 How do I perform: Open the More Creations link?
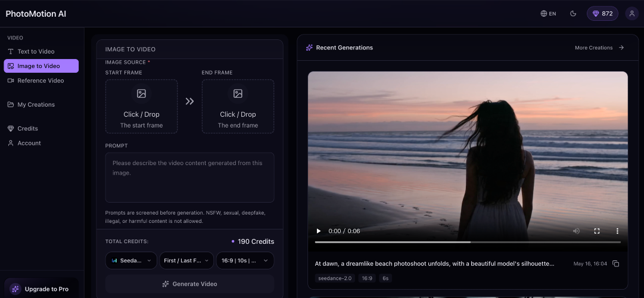click(599, 48)
